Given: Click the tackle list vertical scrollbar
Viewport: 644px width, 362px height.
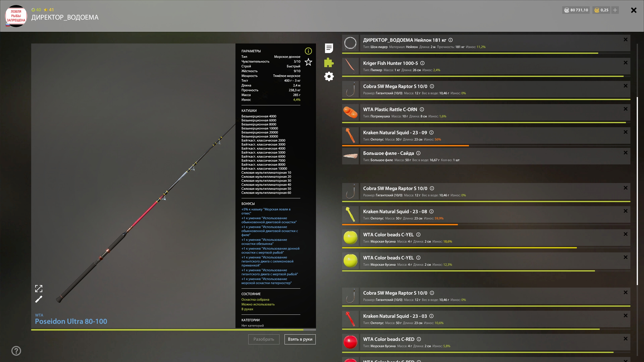Looking at the screenshot, I should [x=637, y=191].
